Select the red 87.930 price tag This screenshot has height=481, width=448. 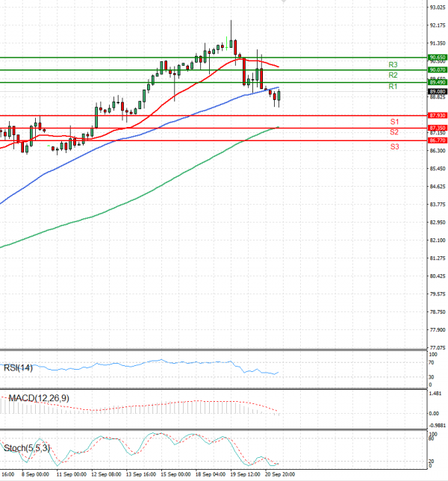click(438, 115)
